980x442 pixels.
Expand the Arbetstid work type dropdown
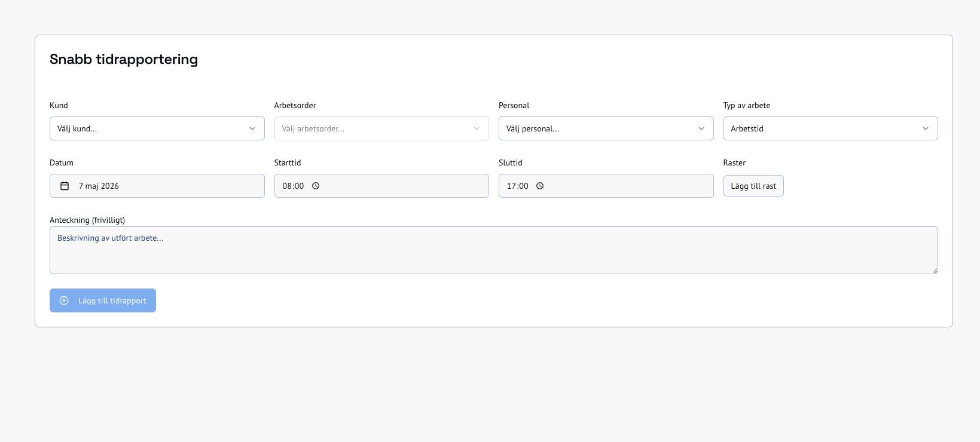tap(831, 128)
